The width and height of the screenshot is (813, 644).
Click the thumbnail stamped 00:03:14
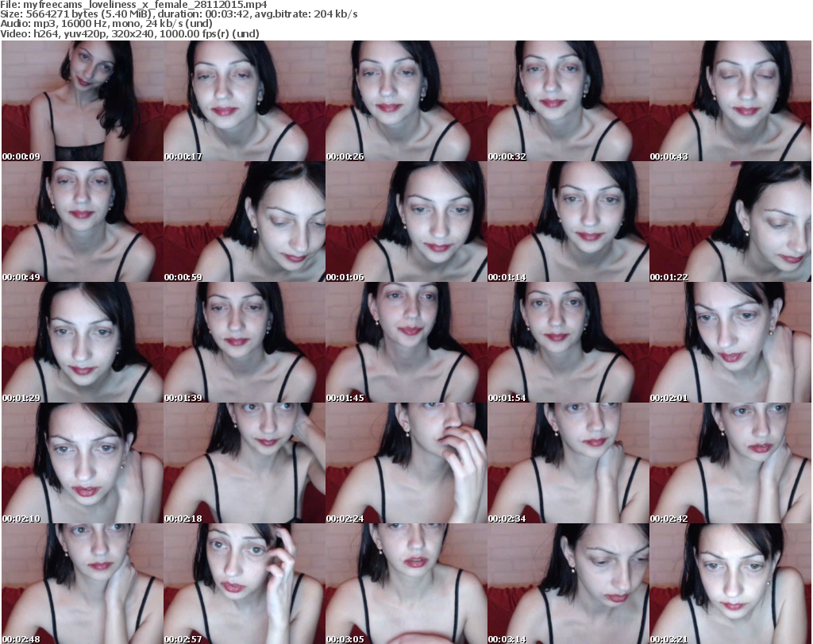(x=568, y=584)
